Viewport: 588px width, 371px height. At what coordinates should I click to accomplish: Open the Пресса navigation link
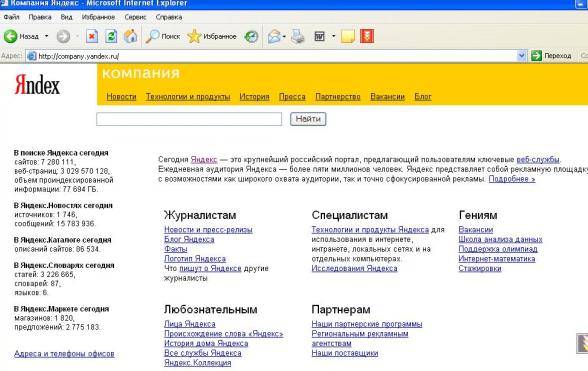(x=292, y=97)
